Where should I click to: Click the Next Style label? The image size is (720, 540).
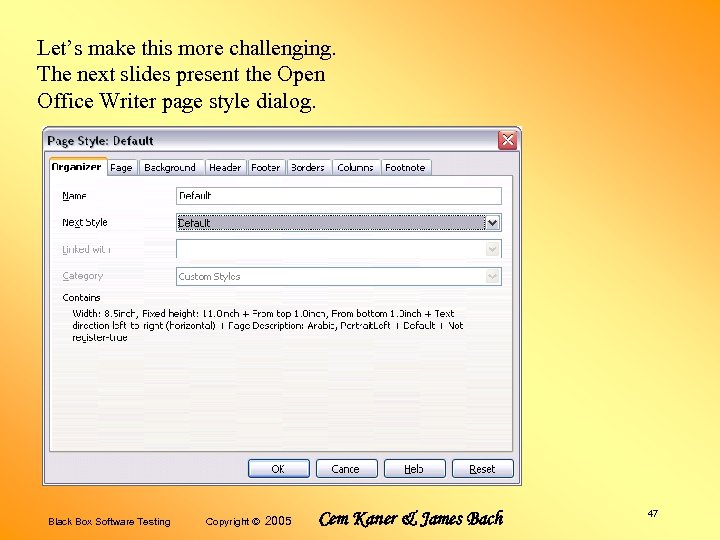(85, 223)
